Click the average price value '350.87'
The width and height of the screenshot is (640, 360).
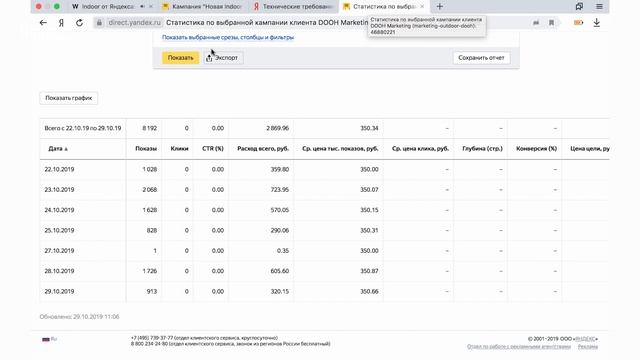(369, 271)
